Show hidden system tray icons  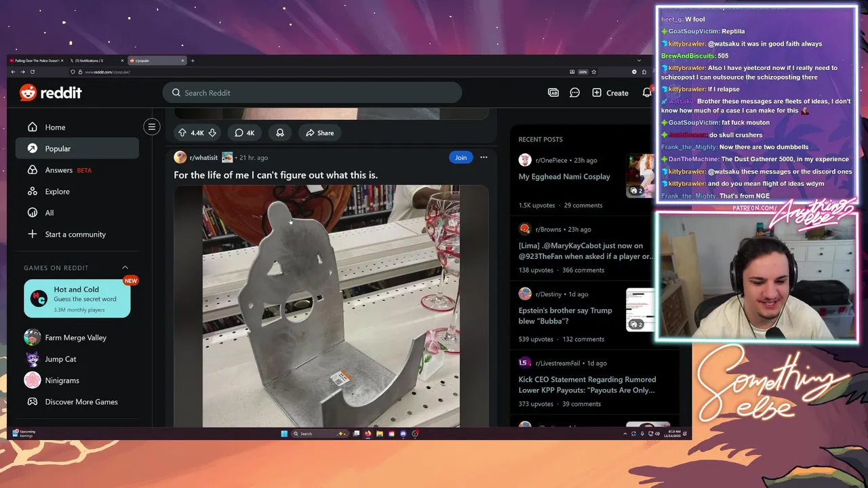(x=625, y=434)
